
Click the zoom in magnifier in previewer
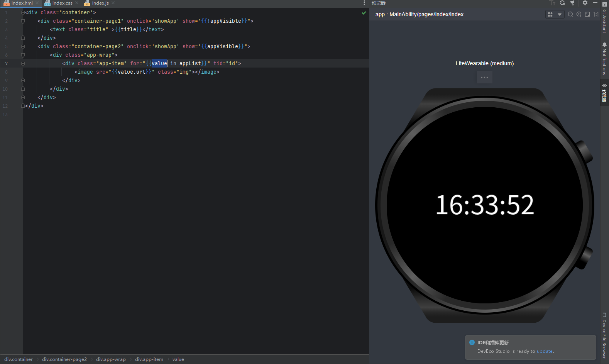pyautogui.click(x=579, y=14)
